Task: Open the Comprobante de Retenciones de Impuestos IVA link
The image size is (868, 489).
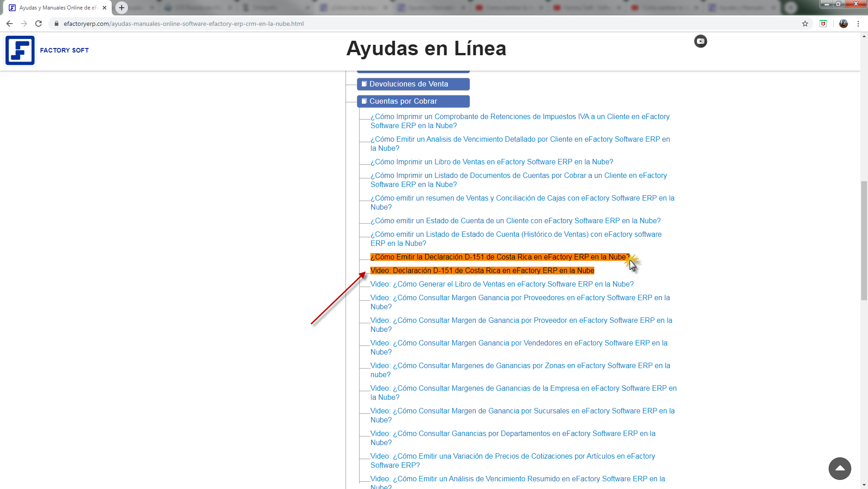Action: click(520, 121)
